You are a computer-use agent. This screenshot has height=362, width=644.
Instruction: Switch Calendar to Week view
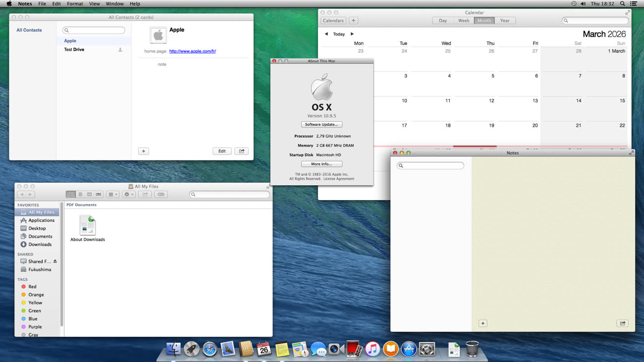pyautogui.click(x=464, y=21)
